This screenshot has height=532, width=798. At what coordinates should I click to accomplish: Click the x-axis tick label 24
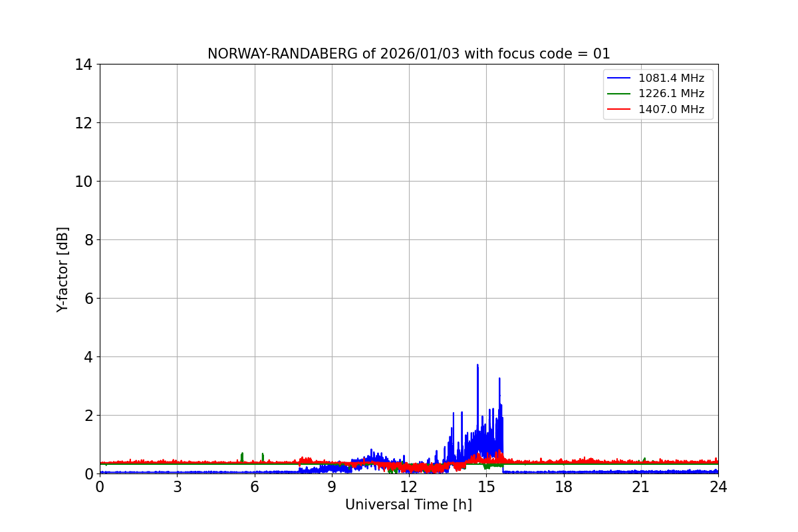(x=718, y=487)
